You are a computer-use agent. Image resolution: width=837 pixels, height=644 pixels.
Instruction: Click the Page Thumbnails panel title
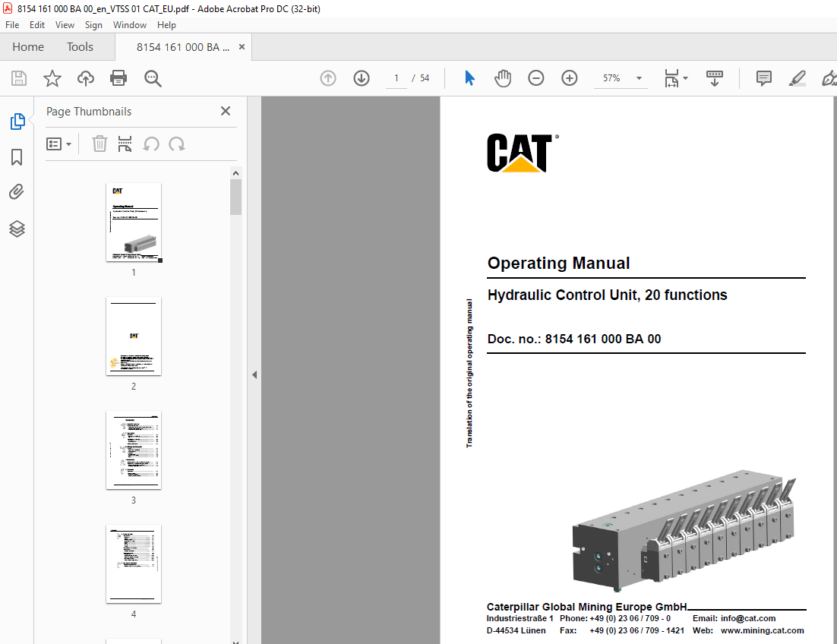click(89, 112)
